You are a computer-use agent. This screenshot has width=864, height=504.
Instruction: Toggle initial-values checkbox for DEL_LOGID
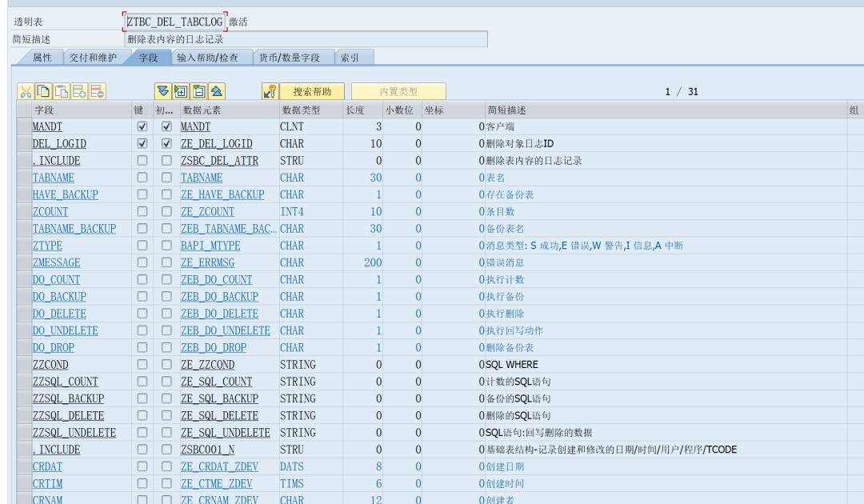point(166,144)
